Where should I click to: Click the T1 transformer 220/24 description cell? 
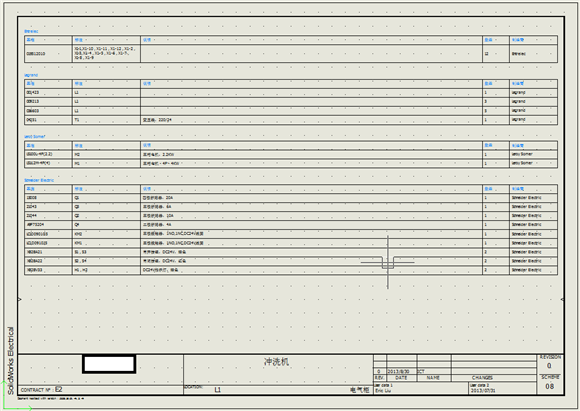click(x=311, y=120)
